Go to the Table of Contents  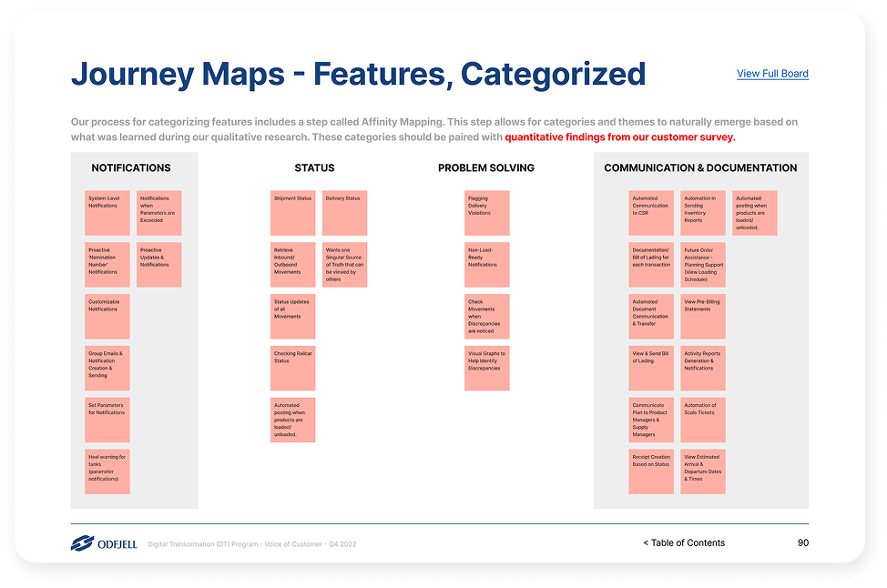coord(684,543)
